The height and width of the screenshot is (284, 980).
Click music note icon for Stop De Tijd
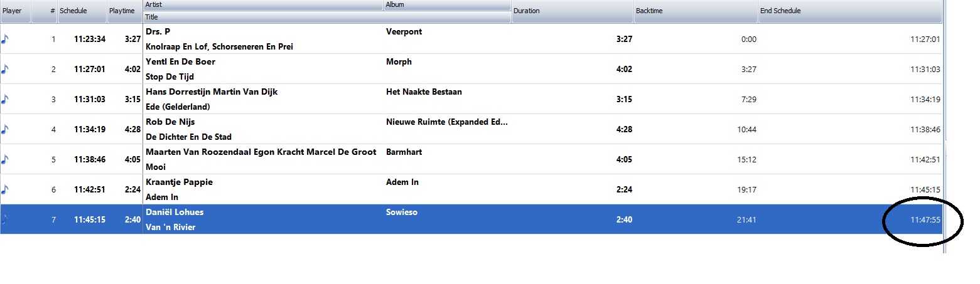(5, 69)
